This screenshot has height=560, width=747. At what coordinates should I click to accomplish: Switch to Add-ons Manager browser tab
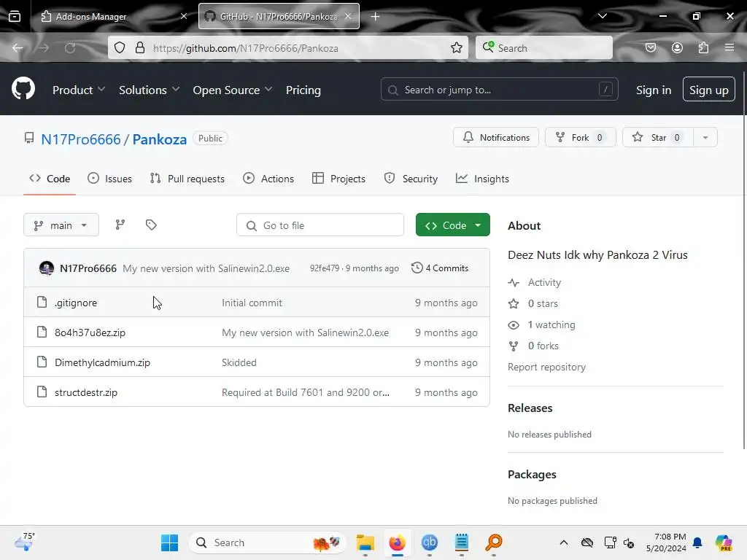coord(113,17)
